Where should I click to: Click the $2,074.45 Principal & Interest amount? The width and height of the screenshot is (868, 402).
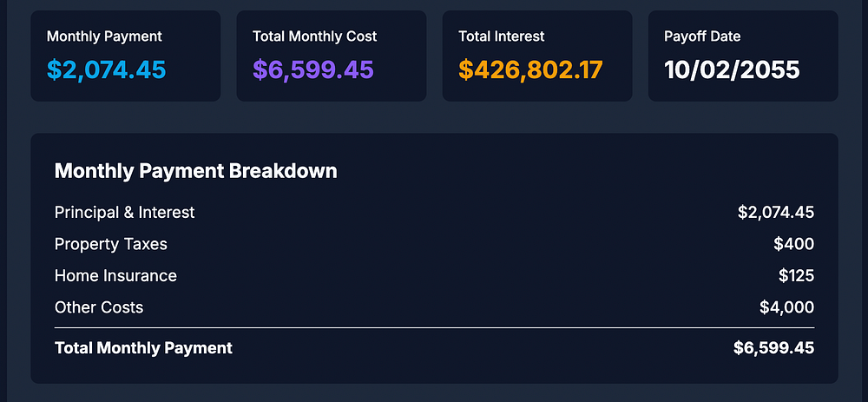775,213
